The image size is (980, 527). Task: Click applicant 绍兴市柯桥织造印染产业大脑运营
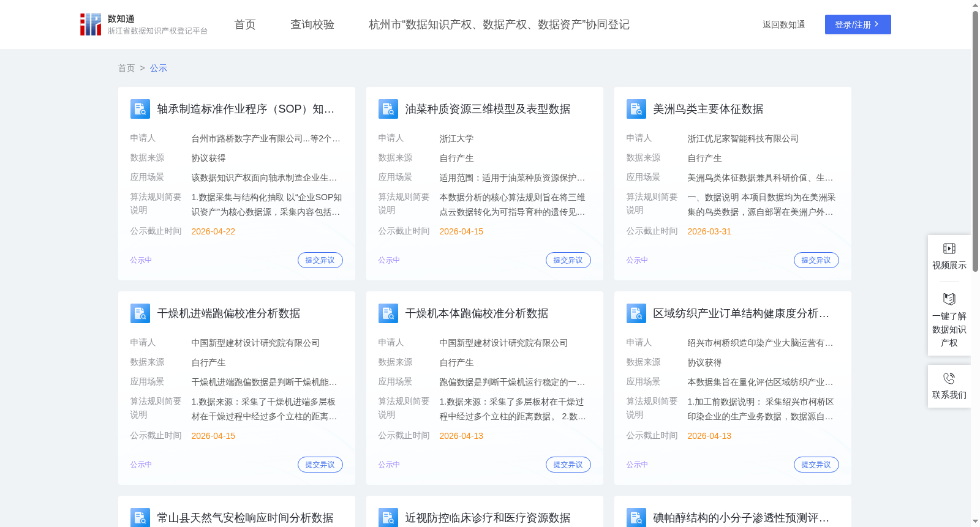760,343
